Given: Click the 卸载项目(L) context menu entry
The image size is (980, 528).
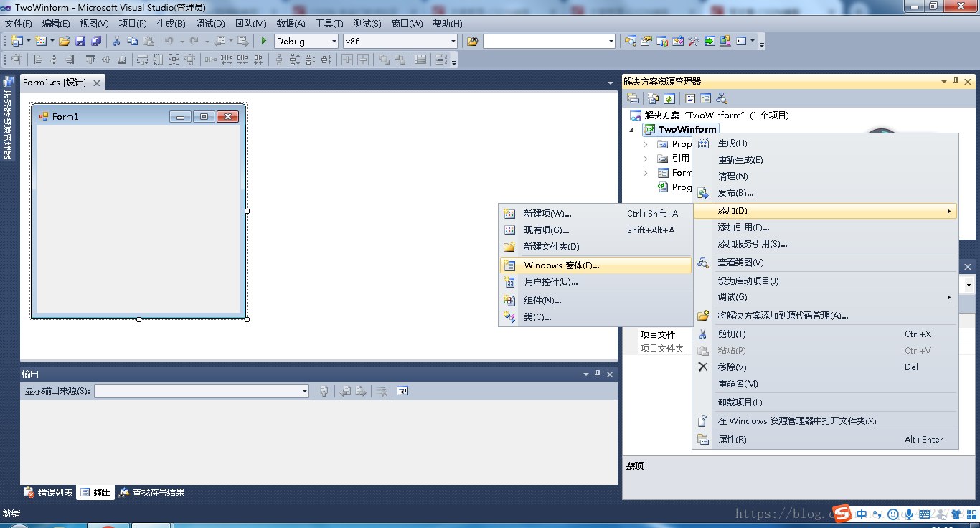Looking at the screenshot, I should coord(825,402).
